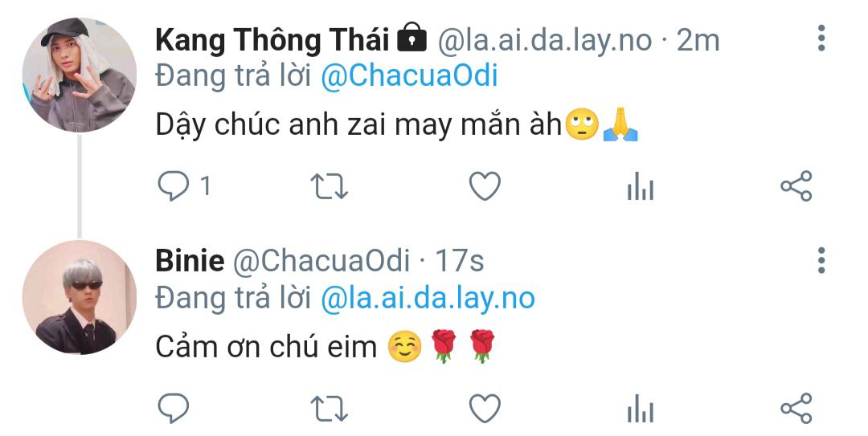Viewport: 868px width, 436px height.
Task: Open Kang Thông Thái's profile picture
Action: point(79,74)
